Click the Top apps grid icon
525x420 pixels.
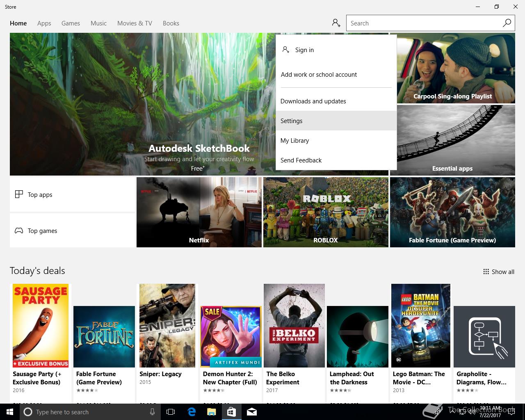point(19,194)
